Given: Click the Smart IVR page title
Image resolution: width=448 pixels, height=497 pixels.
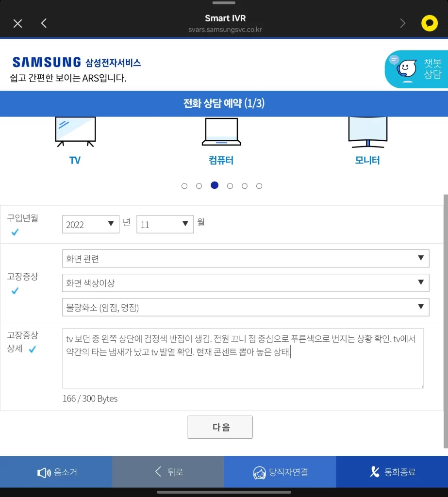Looking at the screenshot, I should pyautogui.click(x=225, y=18).
